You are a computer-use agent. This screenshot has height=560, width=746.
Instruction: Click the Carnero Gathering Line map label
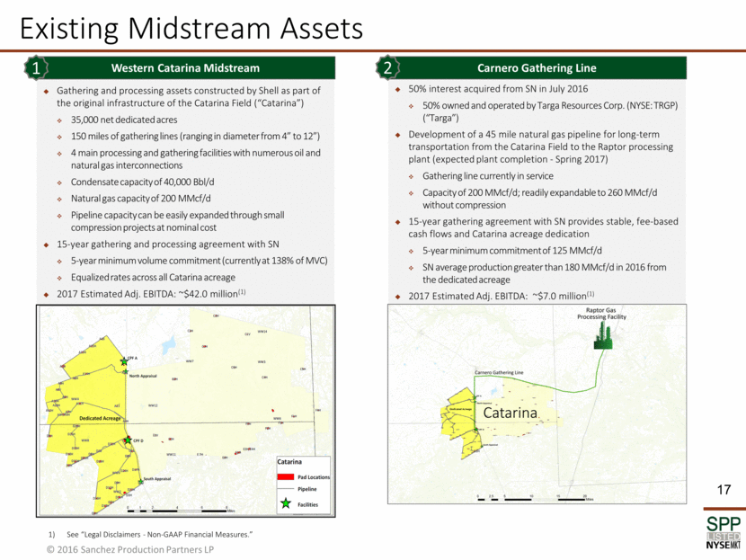click(499, 371)
